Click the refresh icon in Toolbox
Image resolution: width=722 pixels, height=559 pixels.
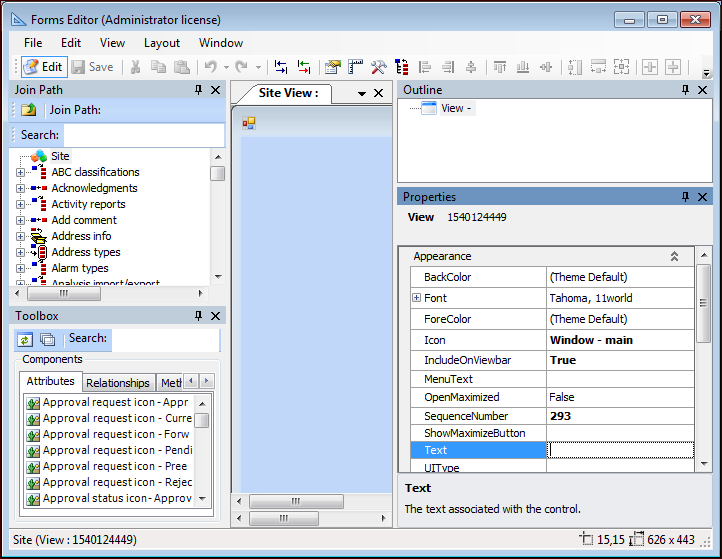pyautogui.click(x=25, y=339)
